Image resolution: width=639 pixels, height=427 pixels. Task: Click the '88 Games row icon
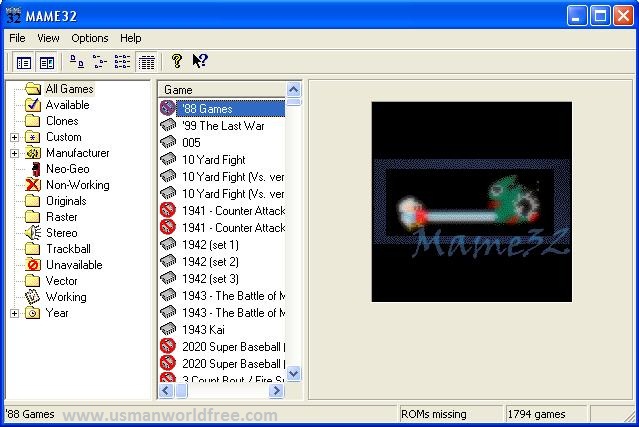(167, 108)
